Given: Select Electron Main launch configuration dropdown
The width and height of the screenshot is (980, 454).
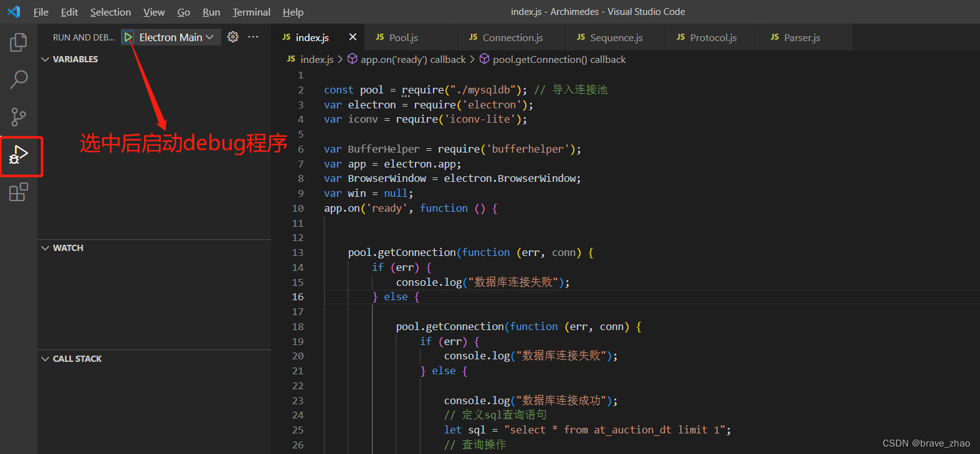Looking at the screenshot, I should [x=177, y=37].
